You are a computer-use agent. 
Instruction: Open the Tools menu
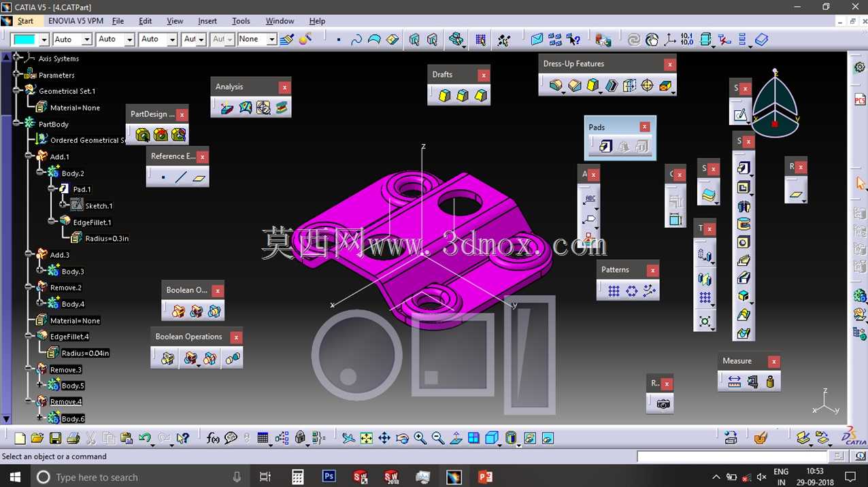coord(241,21)
